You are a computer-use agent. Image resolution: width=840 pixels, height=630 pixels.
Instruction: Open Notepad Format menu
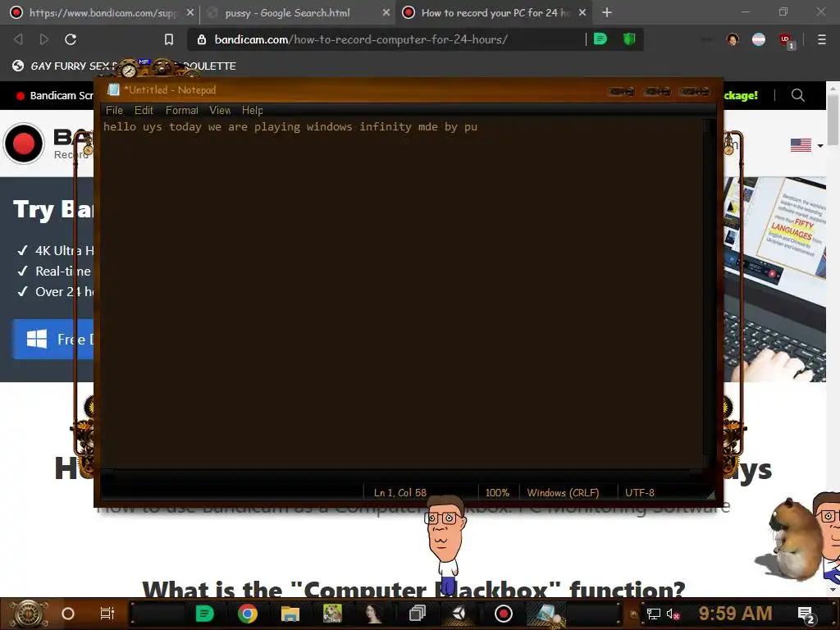[x=181, y=111]
